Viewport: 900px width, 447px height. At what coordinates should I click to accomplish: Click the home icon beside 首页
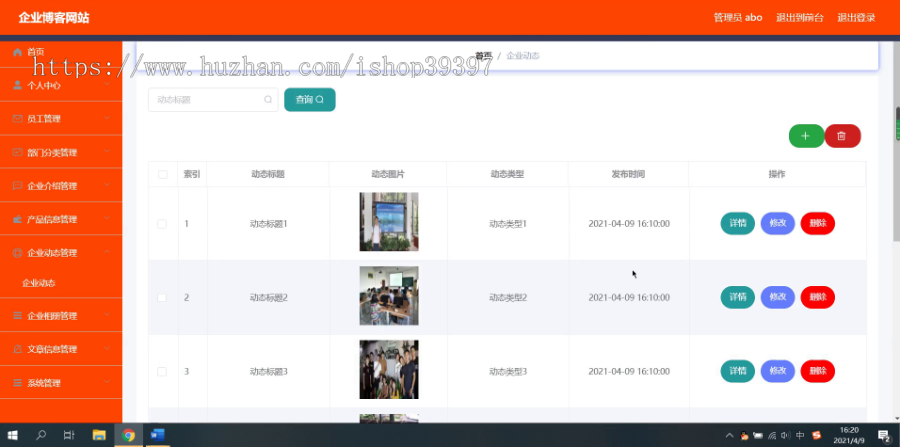point(17,52)
